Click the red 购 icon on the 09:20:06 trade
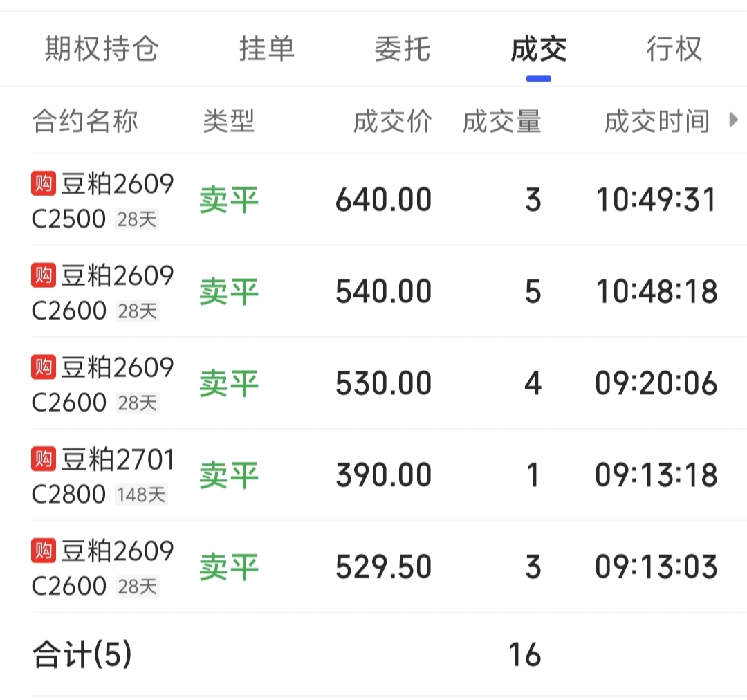The image size is (747, 700). point(44,367)
